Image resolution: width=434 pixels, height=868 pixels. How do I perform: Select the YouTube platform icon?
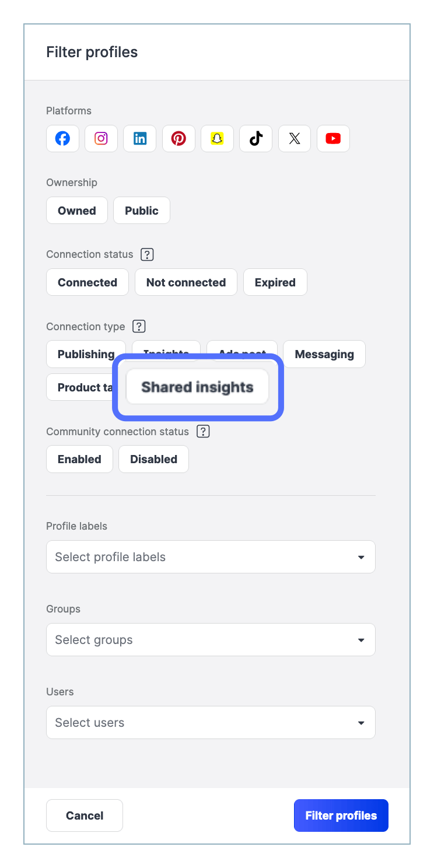click(x=333, y=138)
